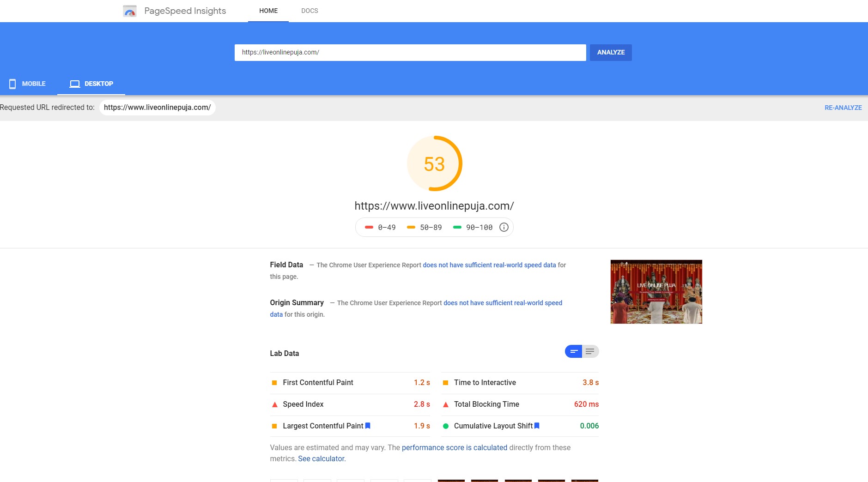Viewport: 868px width, 482px height.
Task: Select the MOBILE results tab
Action: click(x=28, y=84)
